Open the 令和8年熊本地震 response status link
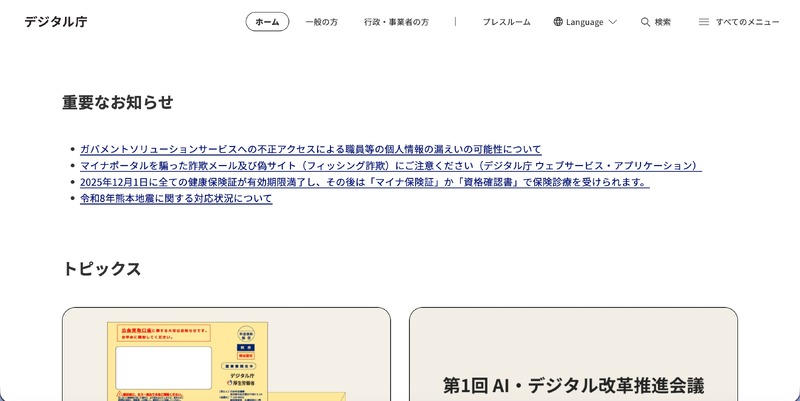 pos(176,198)
